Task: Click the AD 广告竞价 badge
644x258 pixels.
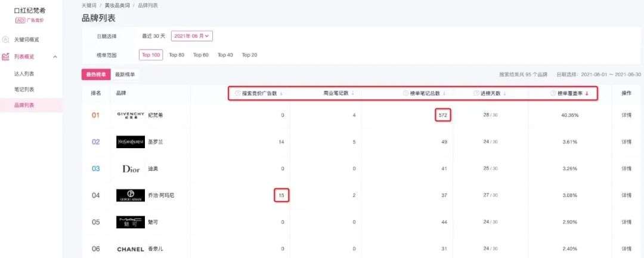Action: pyautogui.click(x=30, y=20)
